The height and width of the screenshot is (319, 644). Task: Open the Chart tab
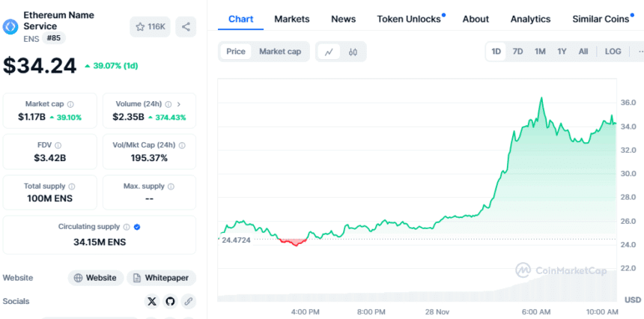point(240,19)
